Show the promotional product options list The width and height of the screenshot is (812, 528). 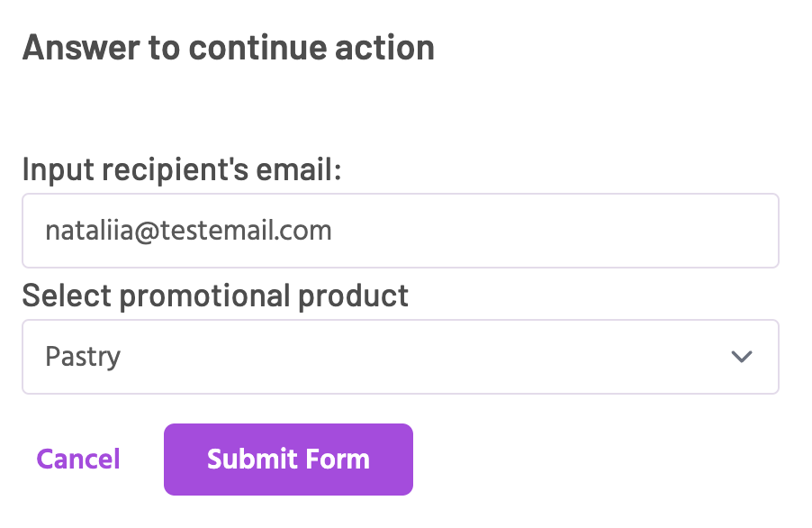400,357
